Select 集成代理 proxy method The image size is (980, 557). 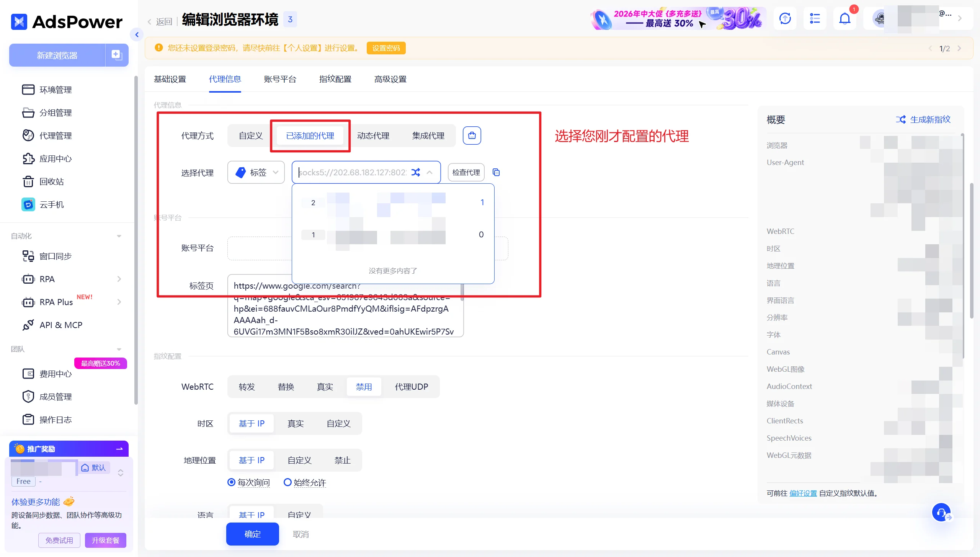pyautogui.click(x=428, y=136)
